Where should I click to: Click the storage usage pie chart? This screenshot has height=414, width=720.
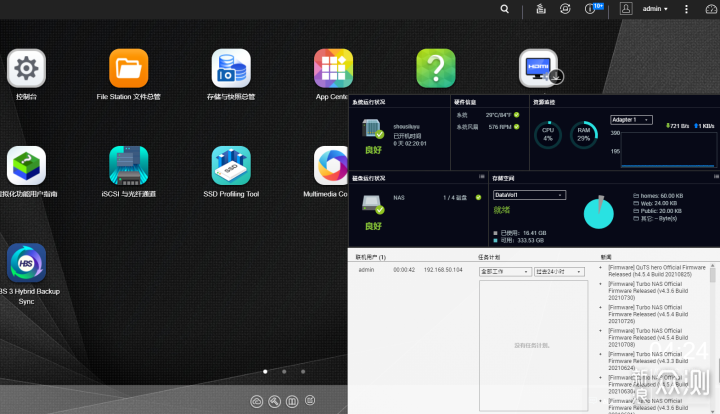598,213
